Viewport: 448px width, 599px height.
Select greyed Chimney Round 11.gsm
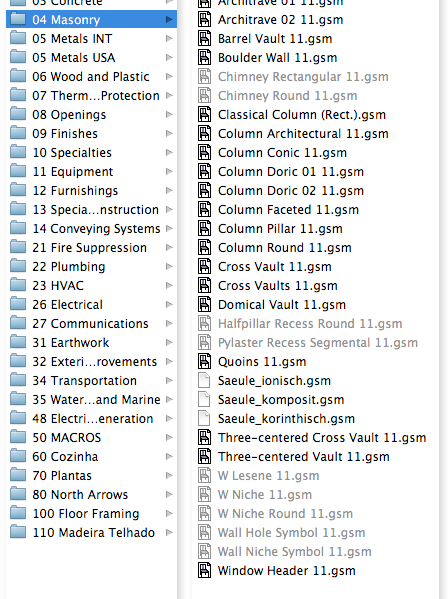pyautogui.click(x=288, y=96)
